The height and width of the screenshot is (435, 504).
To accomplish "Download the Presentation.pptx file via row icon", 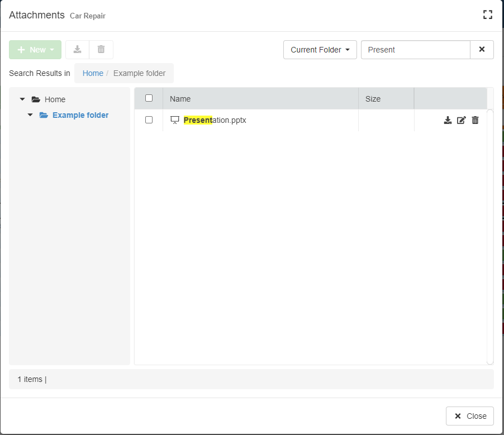I will click(x=448, y=120).
